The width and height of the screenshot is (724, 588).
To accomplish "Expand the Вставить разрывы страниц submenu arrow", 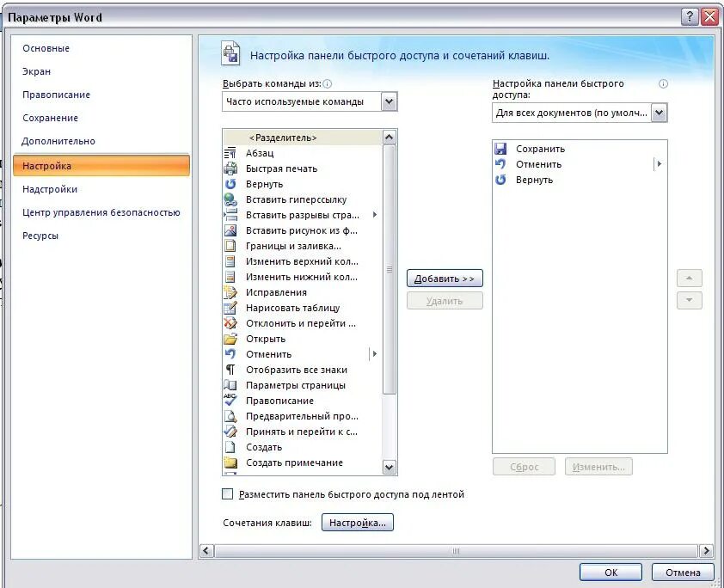I will click(x=375, y=215).
